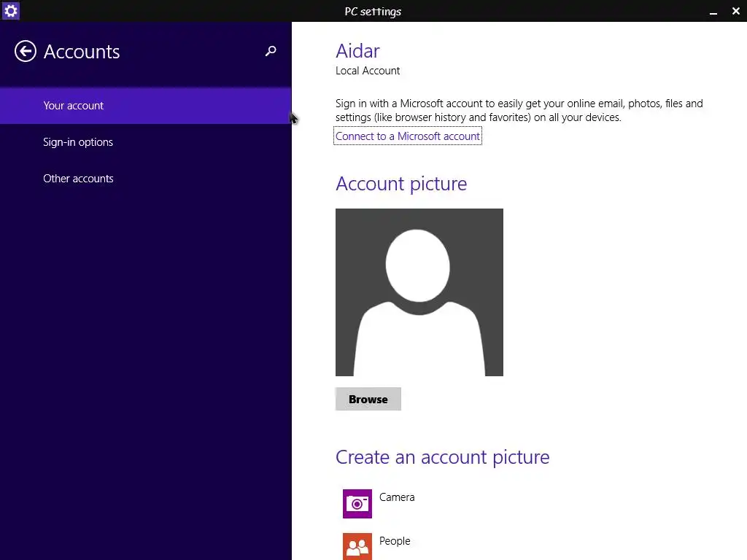Click the Aidar user name heading

tap(357, 51)
